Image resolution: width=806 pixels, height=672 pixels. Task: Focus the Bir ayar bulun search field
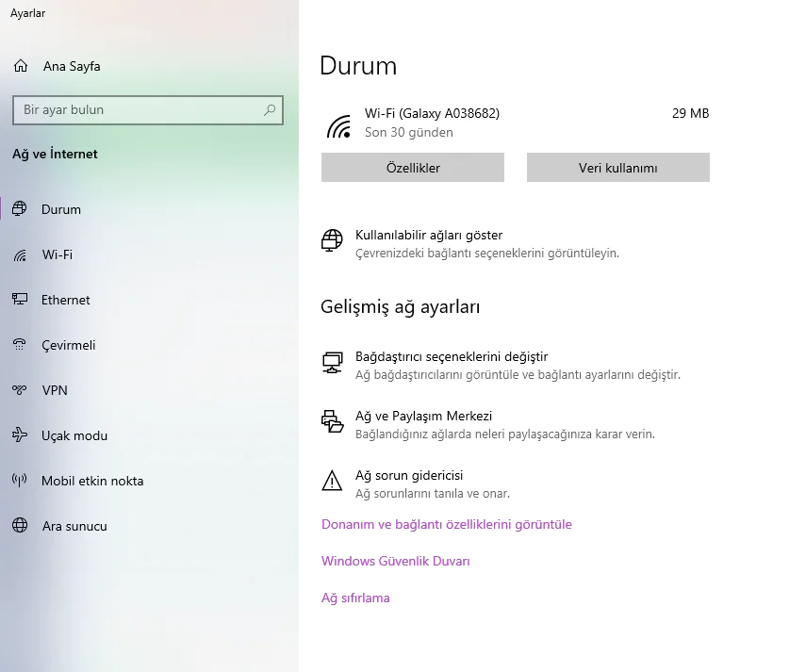tap(148, 110)
